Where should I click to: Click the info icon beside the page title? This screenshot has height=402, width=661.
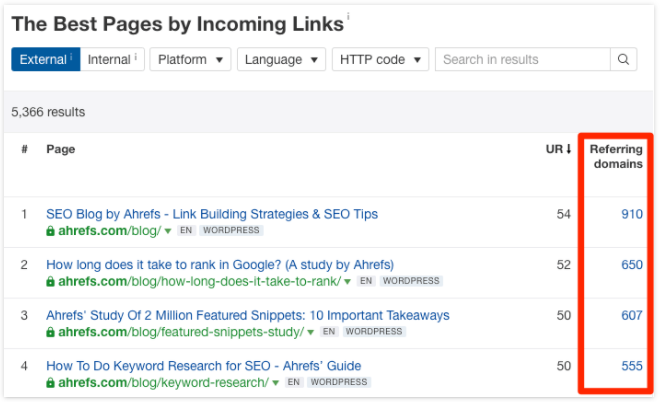348,16
